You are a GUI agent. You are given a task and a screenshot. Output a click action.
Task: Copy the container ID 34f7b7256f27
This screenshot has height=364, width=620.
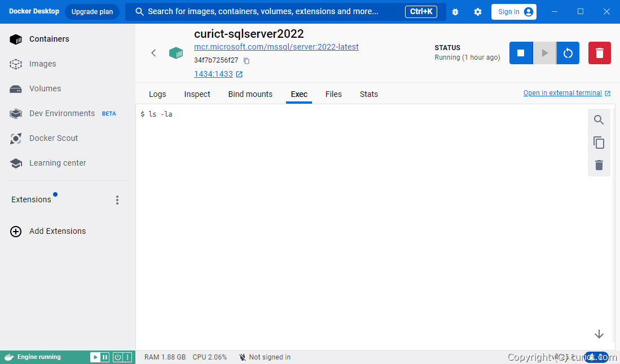[247, 60]
